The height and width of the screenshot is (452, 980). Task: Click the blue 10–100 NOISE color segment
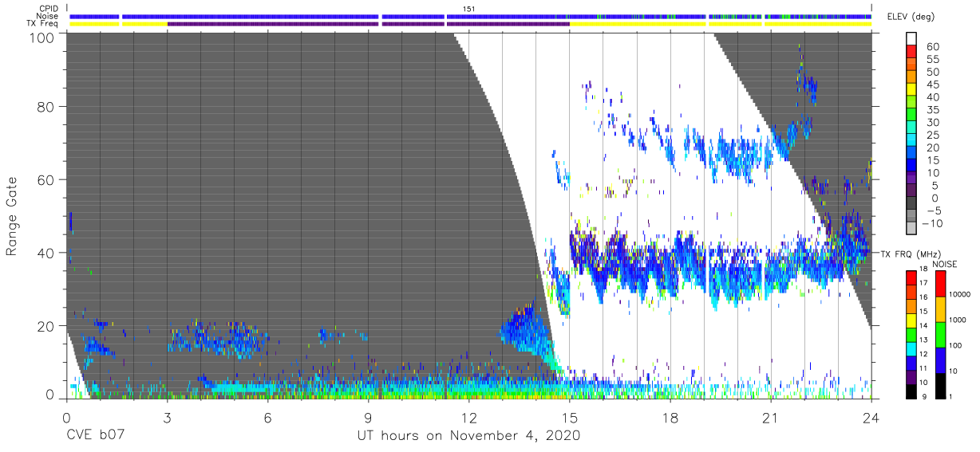pos(939,360)
